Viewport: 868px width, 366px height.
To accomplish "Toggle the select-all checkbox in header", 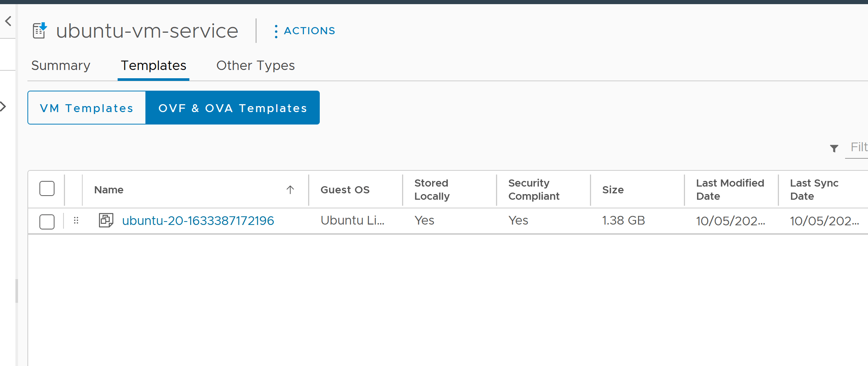I will pos(47,189).
